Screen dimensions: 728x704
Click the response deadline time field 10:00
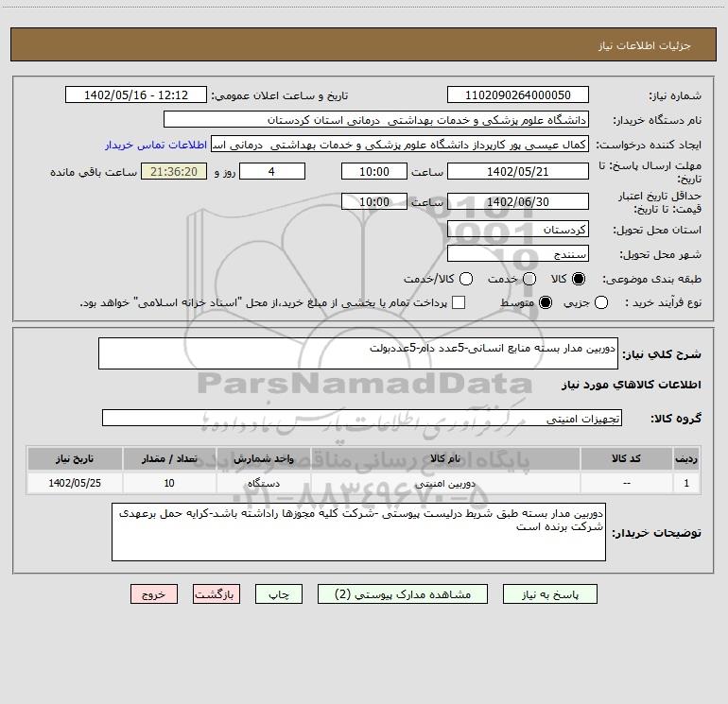[x=374, y=172]
